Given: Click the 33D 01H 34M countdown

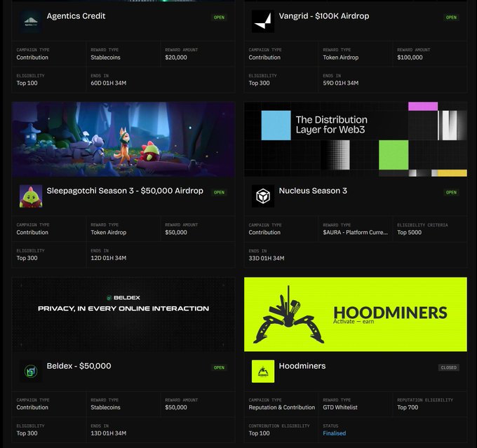Looking at the screenshot, I should (267, 258).
